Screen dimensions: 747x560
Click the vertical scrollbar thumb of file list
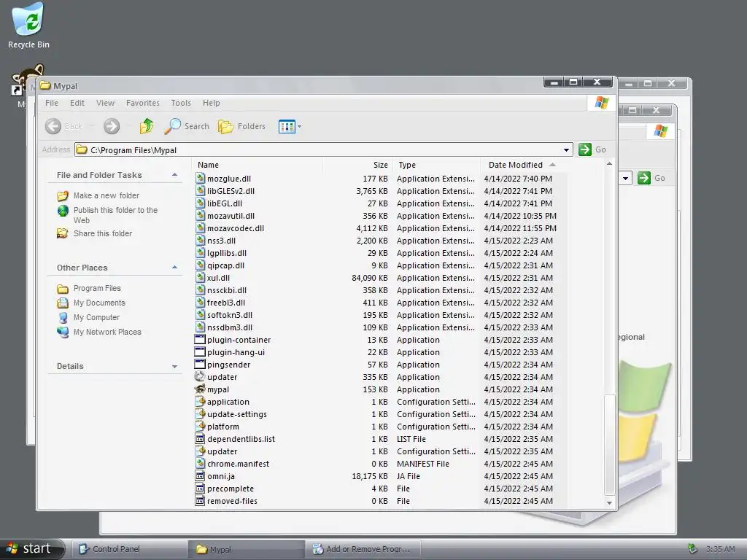[x=609, y=445]
